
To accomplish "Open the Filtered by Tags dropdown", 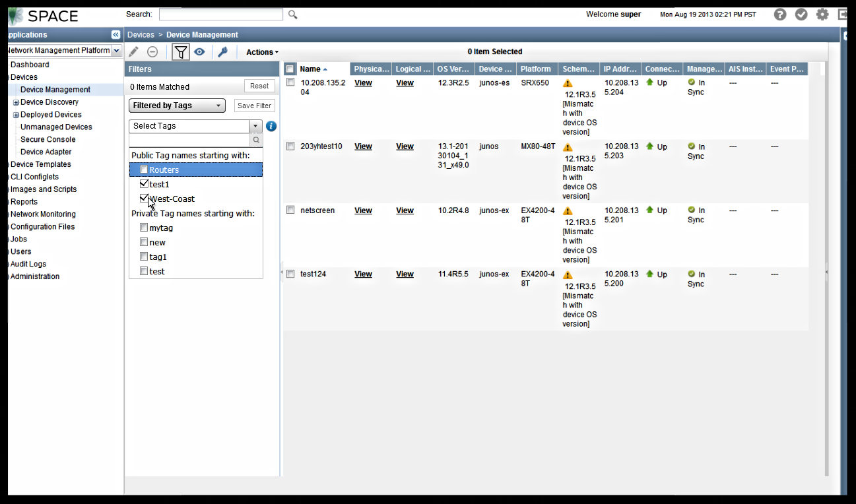I will click(177, 106).
